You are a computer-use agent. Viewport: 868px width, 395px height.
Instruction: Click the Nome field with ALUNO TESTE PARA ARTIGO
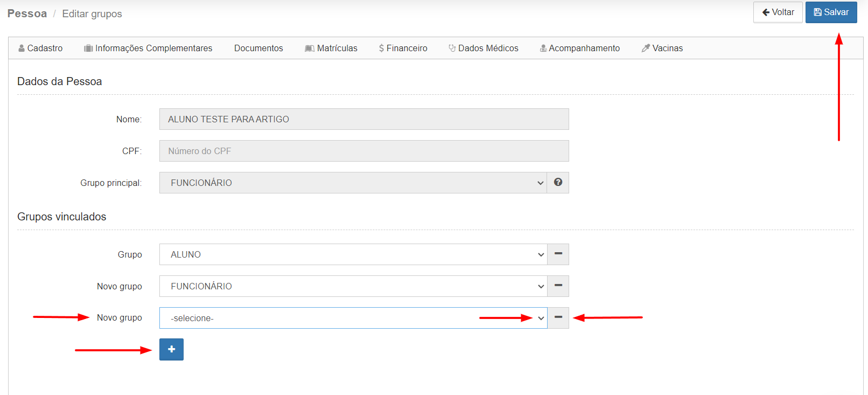tap(364, 119)
